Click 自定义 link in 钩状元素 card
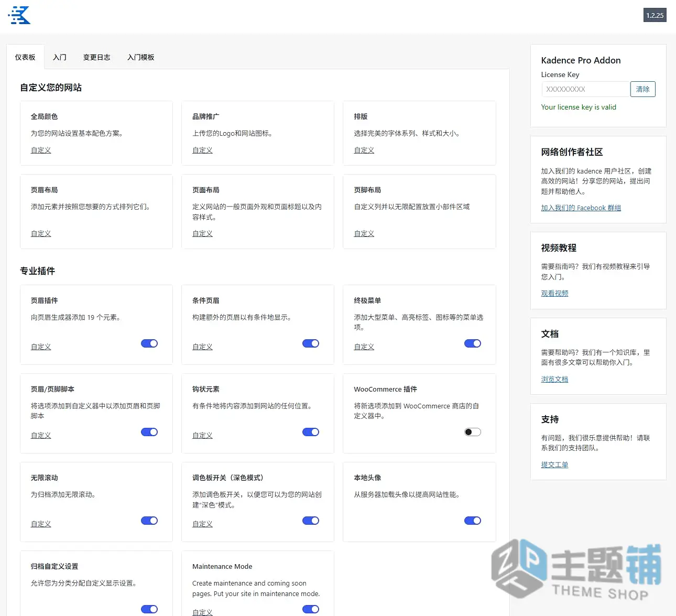 click(202, 435)
